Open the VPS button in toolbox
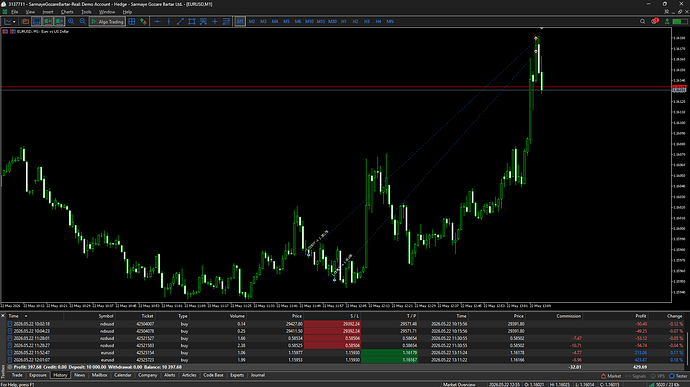The image size is (690, 387). pos(657,376)
